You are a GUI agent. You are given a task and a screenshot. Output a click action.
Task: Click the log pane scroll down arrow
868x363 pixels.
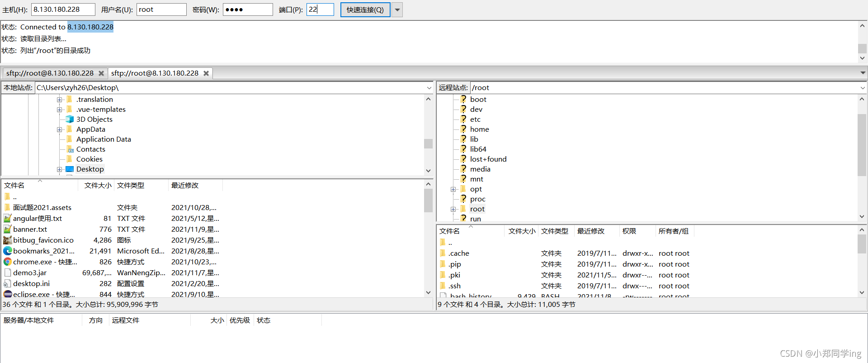point(863,58)
